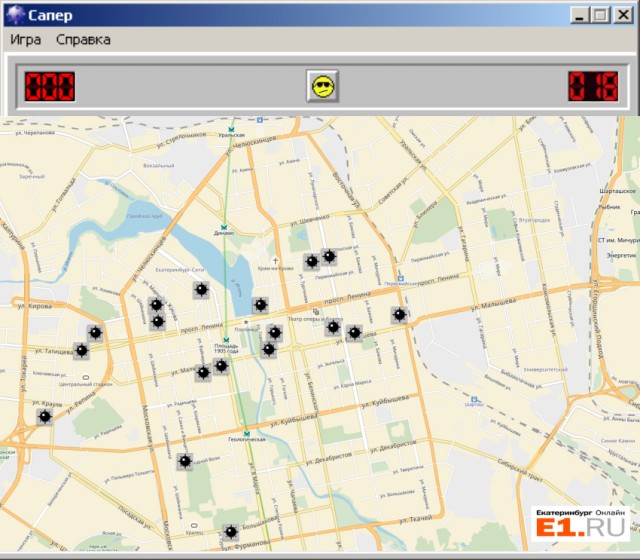Click the mine near ул. Крауля
Image resolution: width=640 pixels, height=560 pixels.
[x=44, y=416]
